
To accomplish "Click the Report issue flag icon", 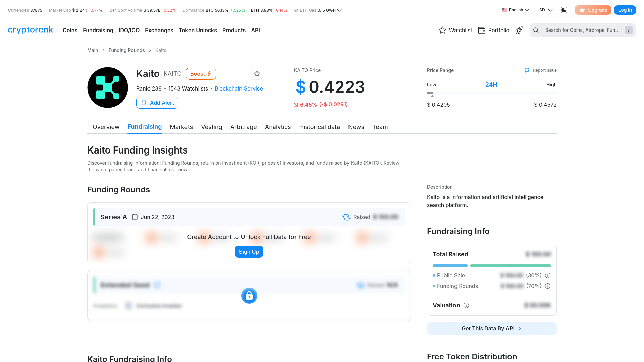I will point(527,70).
